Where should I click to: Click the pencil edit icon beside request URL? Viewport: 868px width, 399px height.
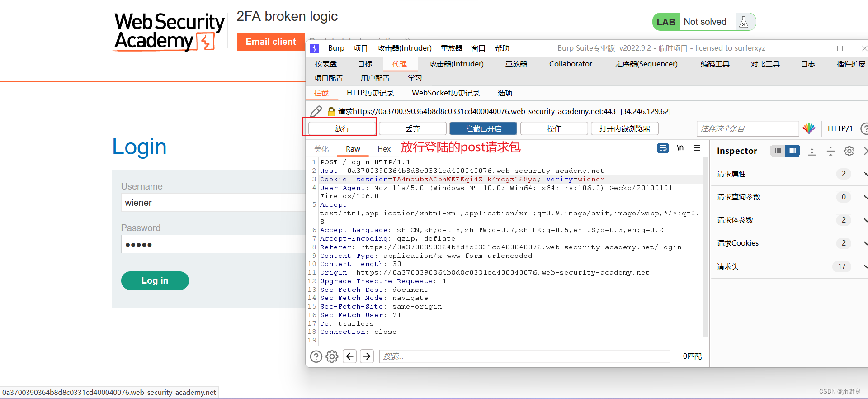(316, 111)
